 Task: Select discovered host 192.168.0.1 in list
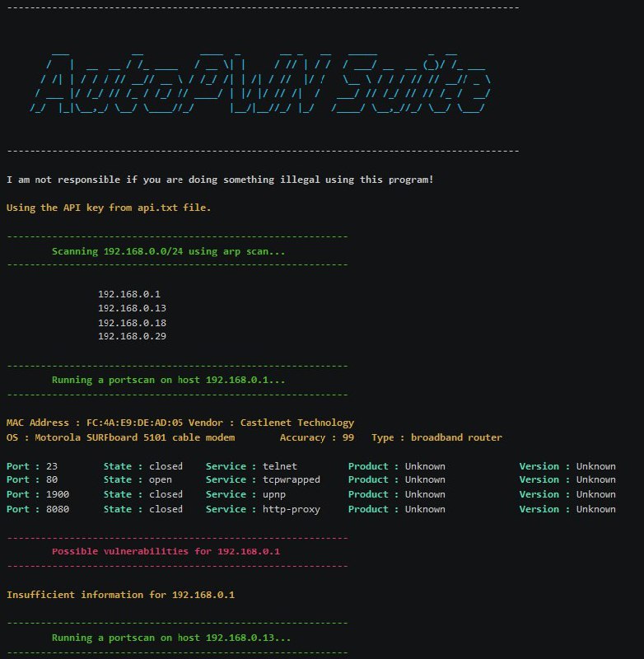coord(129,294)
